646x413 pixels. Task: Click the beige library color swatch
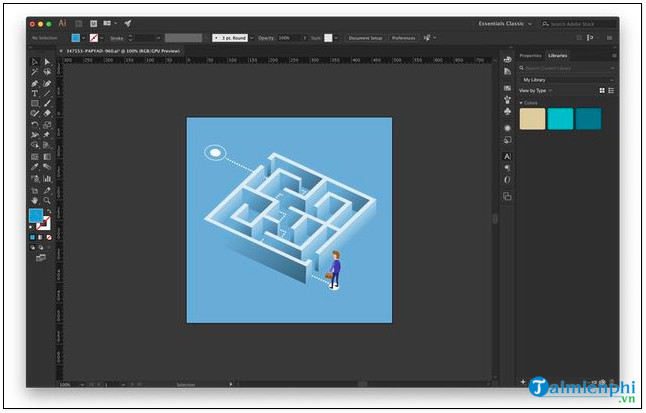point(532,119)
